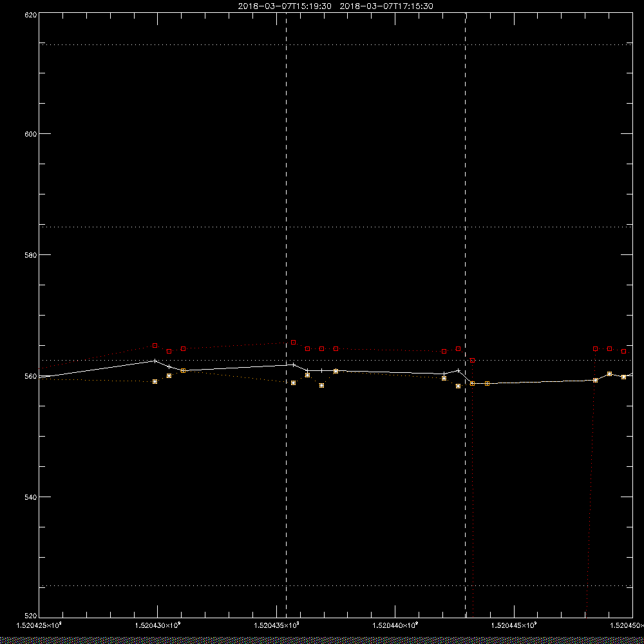Click the start timestamp 2018-03-07T15:19:30 in title

point(285,6)
